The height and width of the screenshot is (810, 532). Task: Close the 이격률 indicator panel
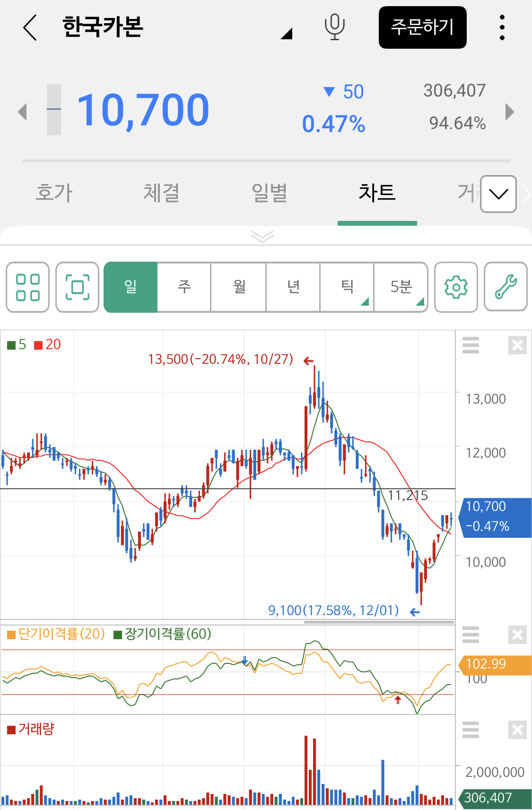tap(517, 634)
